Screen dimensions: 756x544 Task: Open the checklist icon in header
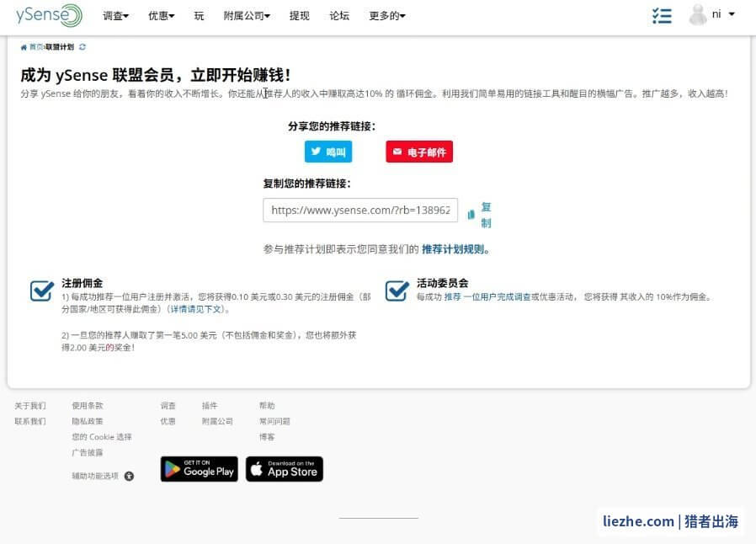[662, 15]
